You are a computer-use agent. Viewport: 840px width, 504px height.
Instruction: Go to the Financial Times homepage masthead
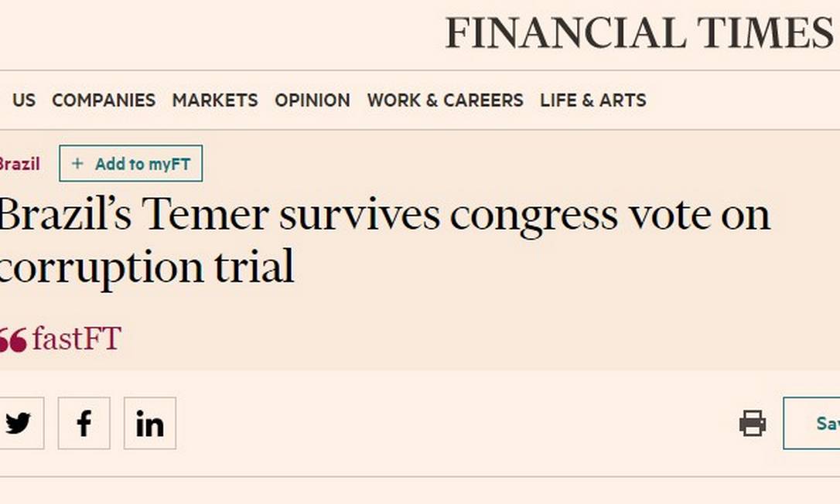coord(639,33)
